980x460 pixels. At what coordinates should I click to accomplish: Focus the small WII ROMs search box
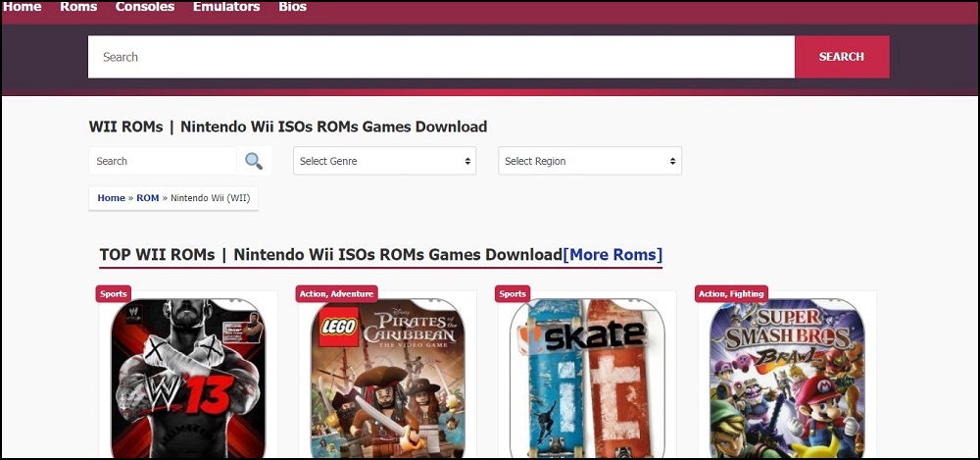click(163, 161)
